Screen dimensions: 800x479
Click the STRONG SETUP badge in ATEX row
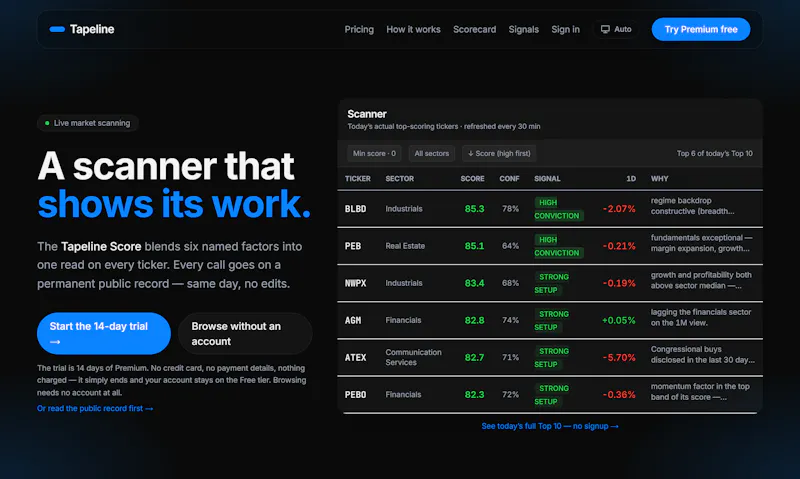pos(554,358)
